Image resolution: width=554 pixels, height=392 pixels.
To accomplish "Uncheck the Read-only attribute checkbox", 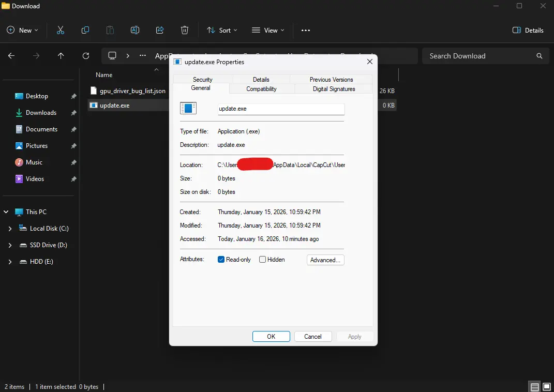I will pyautogui.click(x=221, y=260).
